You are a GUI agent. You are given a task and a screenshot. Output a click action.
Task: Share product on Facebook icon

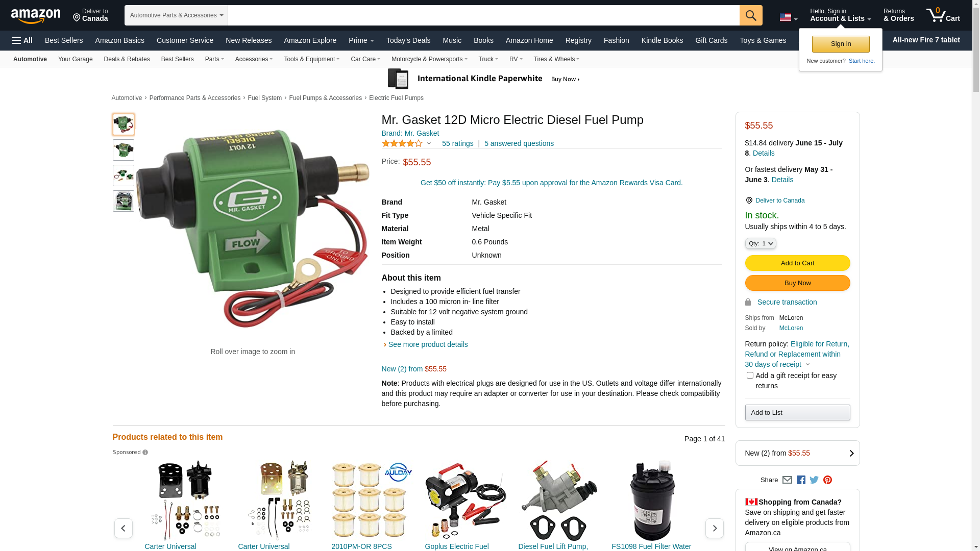point(801,480)
